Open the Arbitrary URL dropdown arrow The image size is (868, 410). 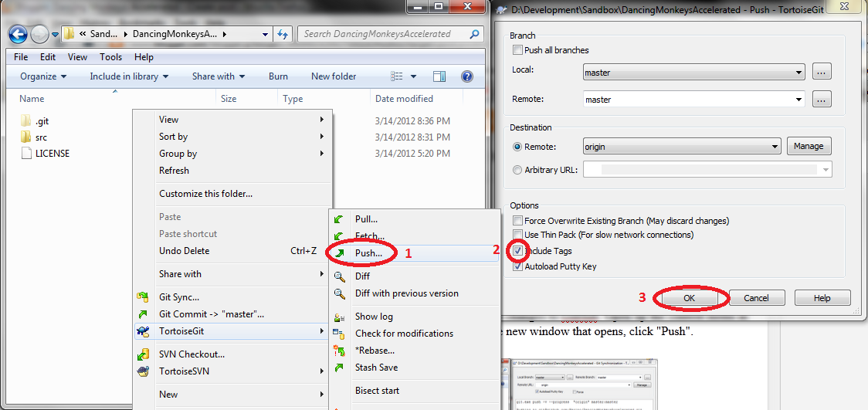826,170
